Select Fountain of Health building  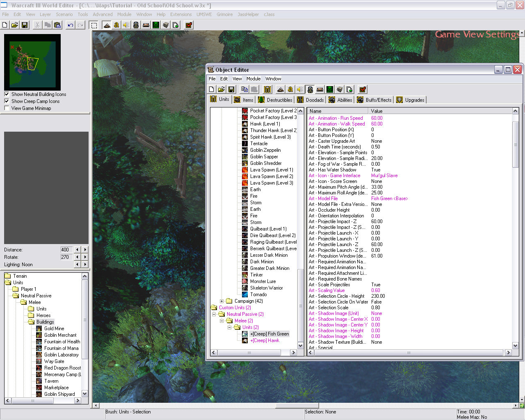coord(62,342)
